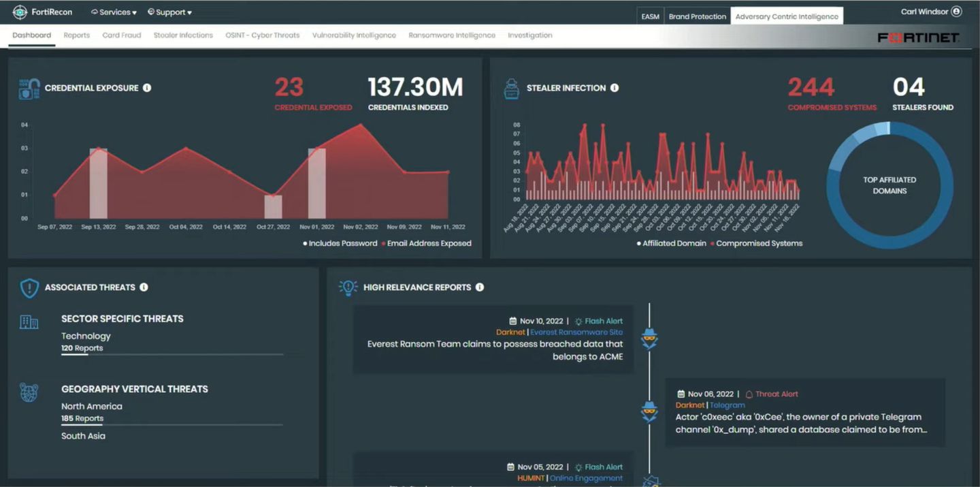Viewport: 980px width, 487px height.
Task: Click the hacker icon beside Nov 10 report
Action: tap(649, 339)
